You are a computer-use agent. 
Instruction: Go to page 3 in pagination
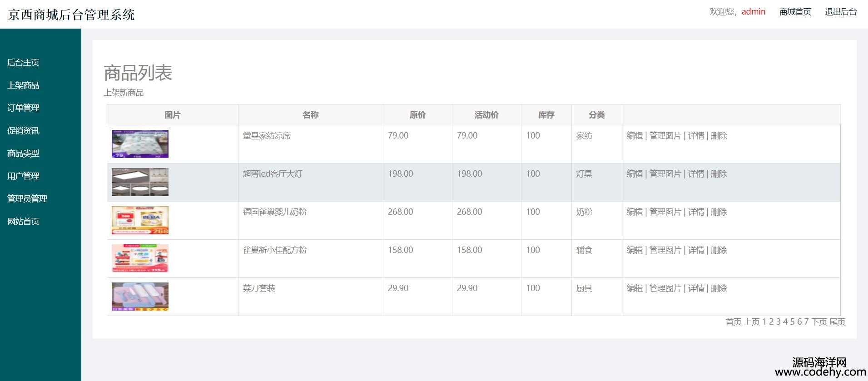coord(778,322)
